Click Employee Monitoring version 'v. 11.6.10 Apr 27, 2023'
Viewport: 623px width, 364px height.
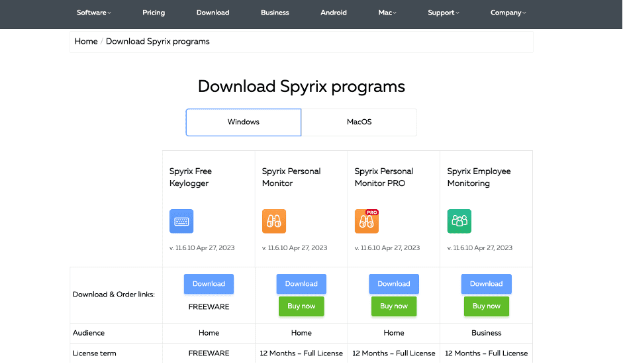(x=479, y=248)
